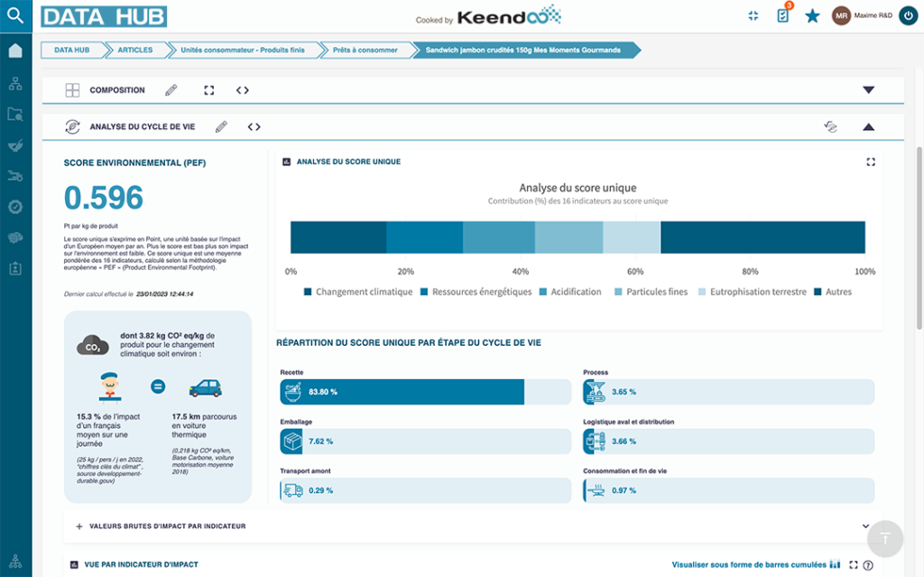Viewport: 924px width, 577px height.
Task: Expand Valeurs brutes d'impact par indicateur plus sign
Action: click(x=79, y=526)
